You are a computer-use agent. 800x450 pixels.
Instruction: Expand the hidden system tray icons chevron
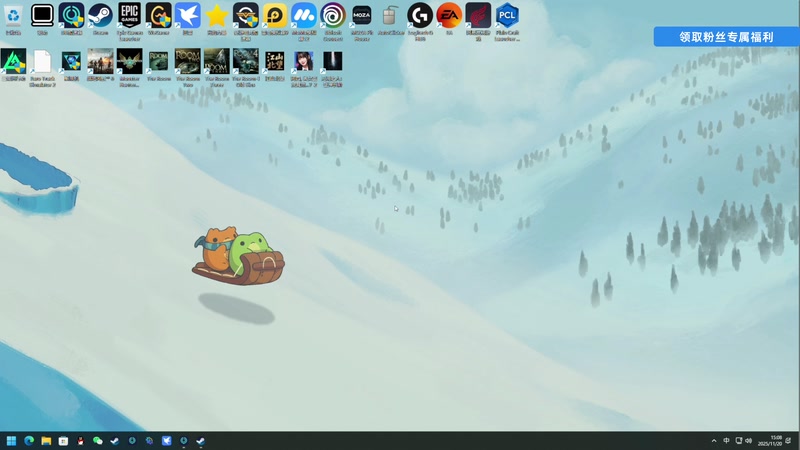point(714,441)
